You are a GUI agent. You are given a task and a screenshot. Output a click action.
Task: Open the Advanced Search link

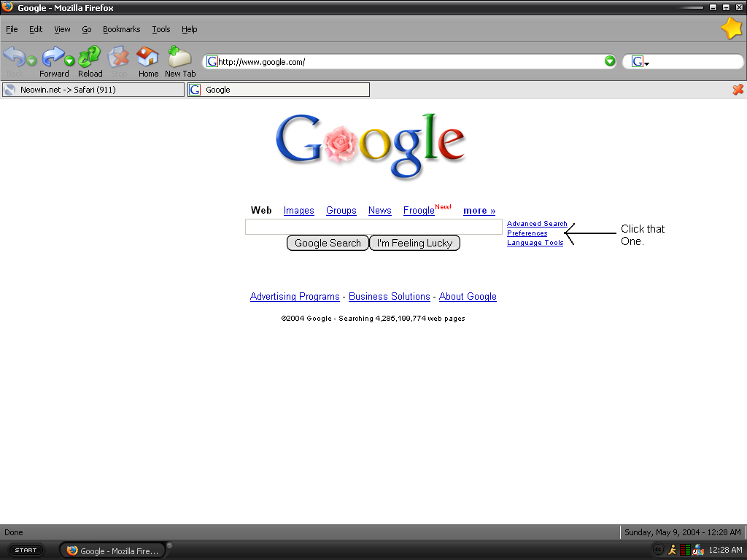point(537,223)
